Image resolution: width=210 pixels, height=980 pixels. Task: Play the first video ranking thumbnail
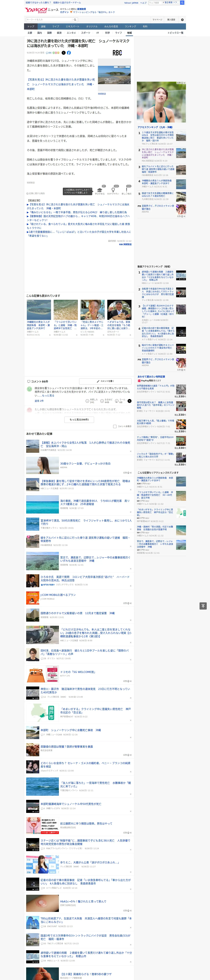[x=181, y=275]
